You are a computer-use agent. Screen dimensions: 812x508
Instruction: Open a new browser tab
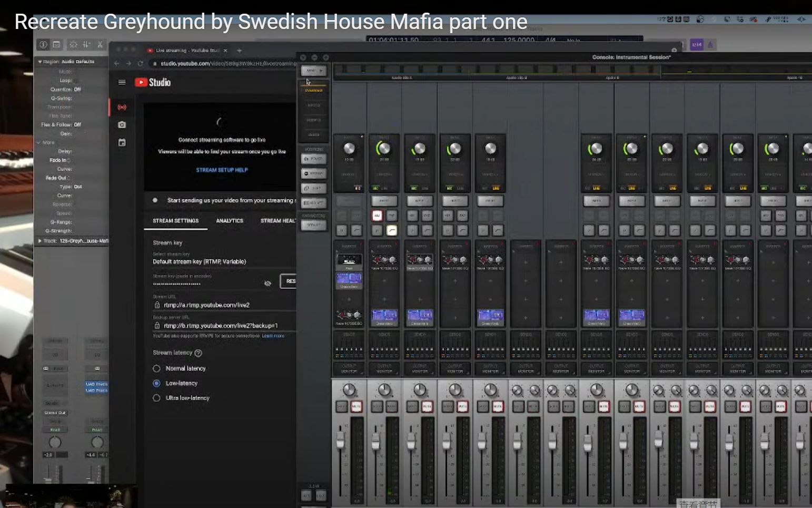239,51
